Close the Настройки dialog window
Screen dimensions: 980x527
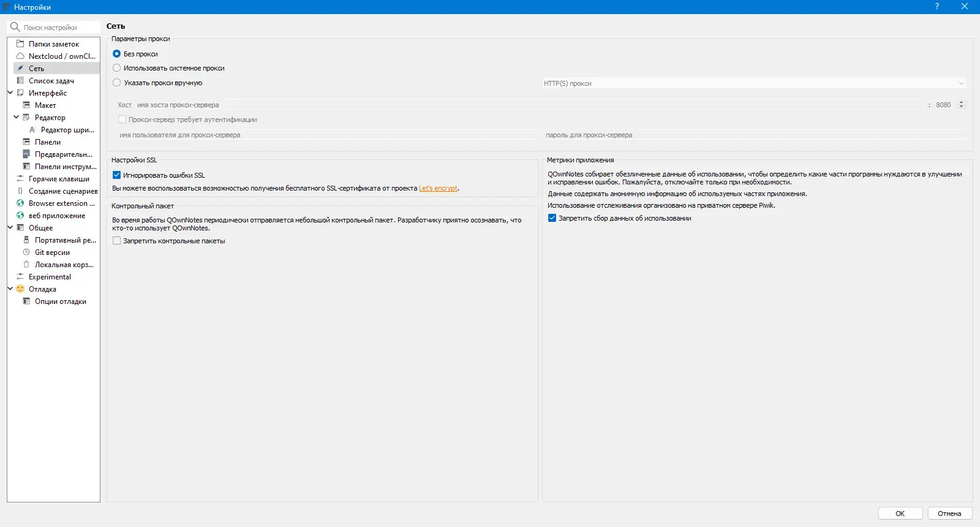point(965,7)
